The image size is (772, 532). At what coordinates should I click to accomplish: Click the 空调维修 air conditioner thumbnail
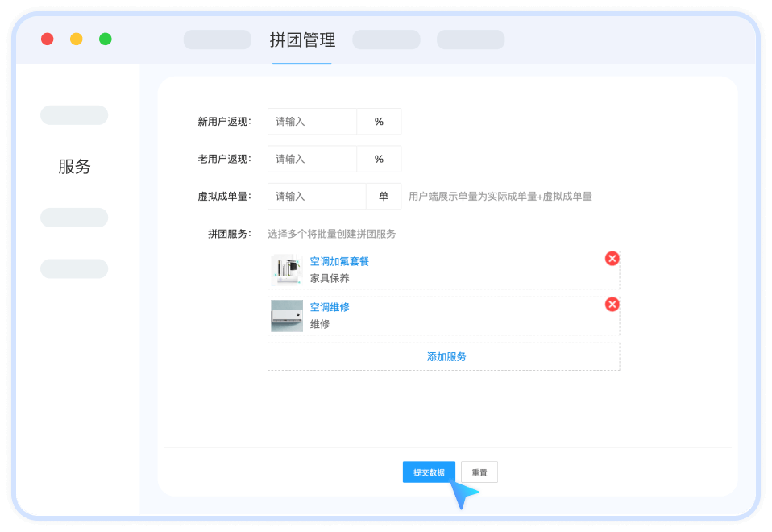pyautogui.click(x=287, y=316)
